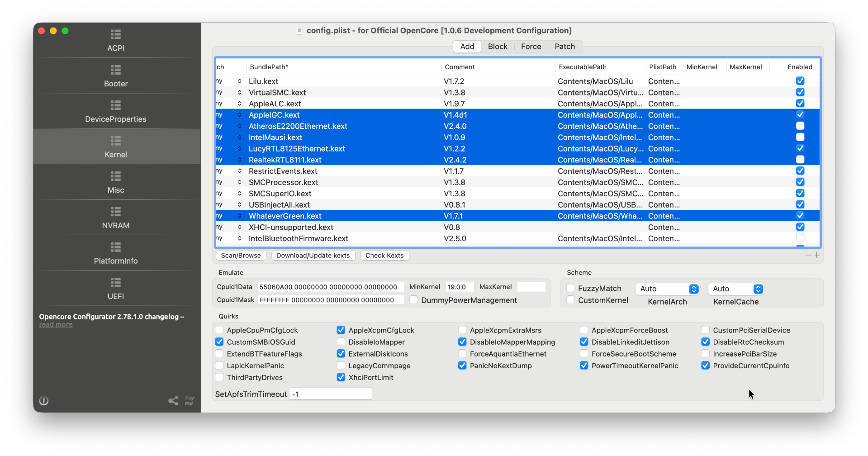Toggle the XhciPortLimit quirk
Viewport: 868px width, 456px height.
click(x=341, y=377)
